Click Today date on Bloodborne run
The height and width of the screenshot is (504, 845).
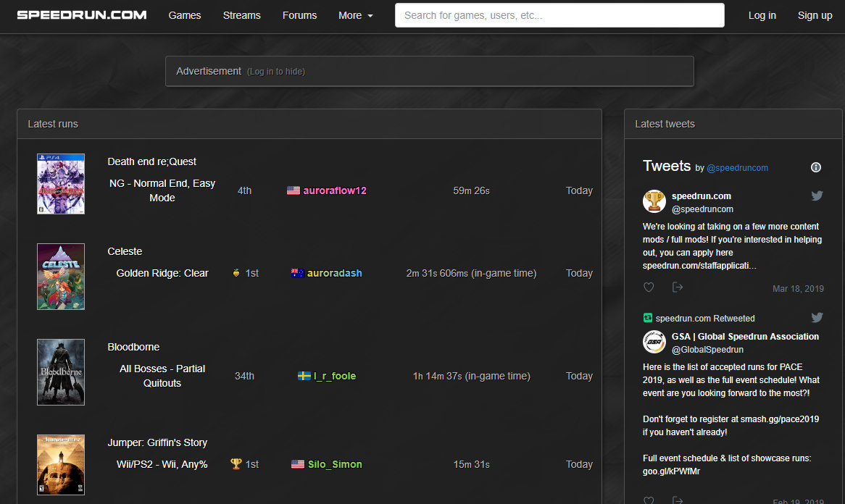tap(579, 376)
